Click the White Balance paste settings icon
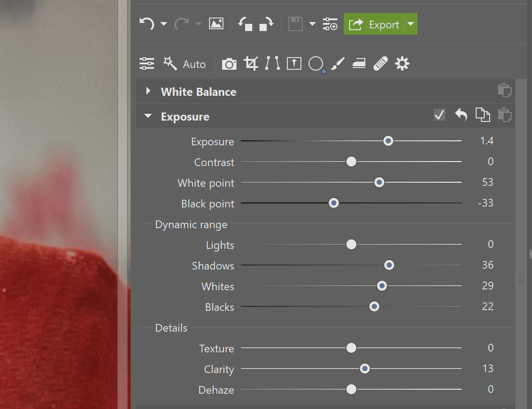The image size is (532, 409). [x=505, y=90]
